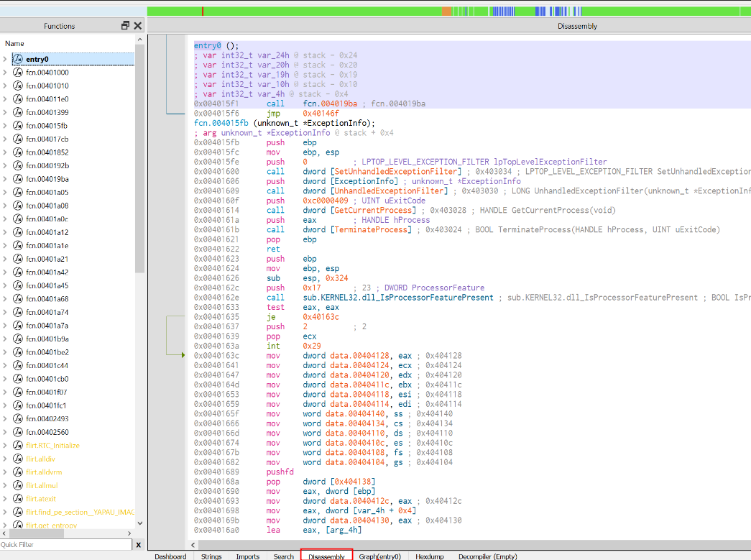
Task: Click the icon beside flirt.atexit
Action: tap(18, 499)
